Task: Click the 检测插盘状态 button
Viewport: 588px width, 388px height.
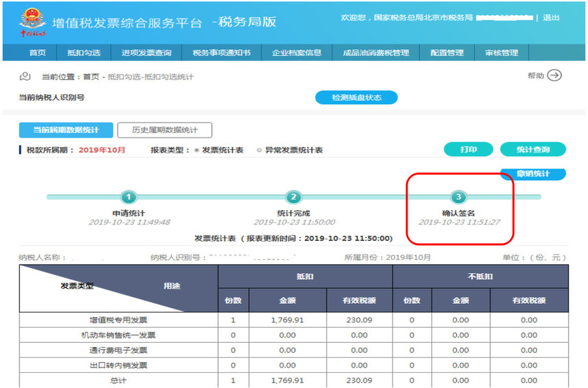Action: pyautogui.click(x=356, y=98)
